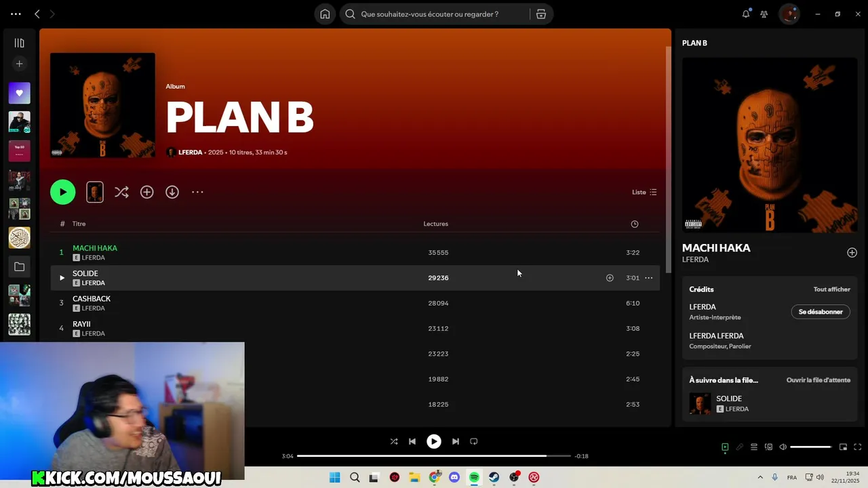The image size is (868, 488).
Task: Open more options for the album
Action: point(197,192)
